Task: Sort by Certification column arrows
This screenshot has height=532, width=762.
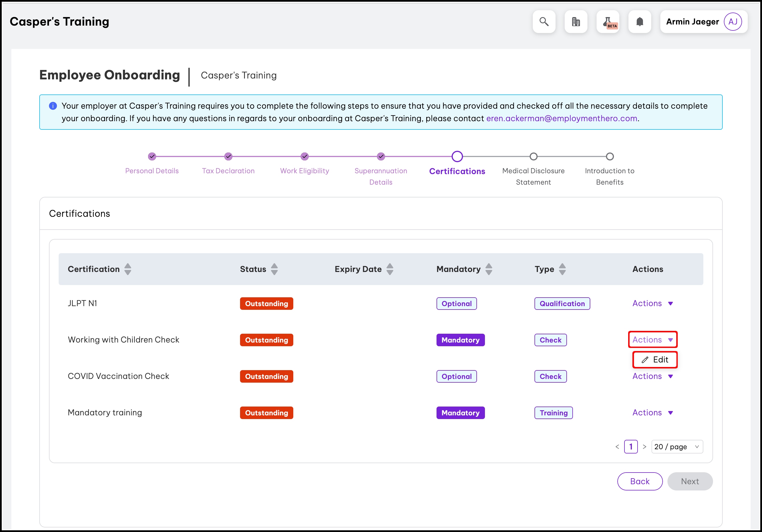Action: (x=128, y=269)
